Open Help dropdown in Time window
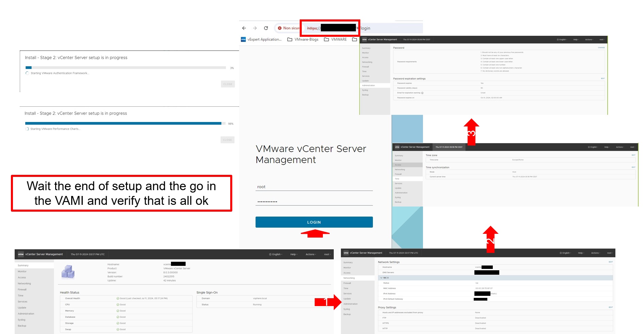Screen dimensions: 644x334 607,147
